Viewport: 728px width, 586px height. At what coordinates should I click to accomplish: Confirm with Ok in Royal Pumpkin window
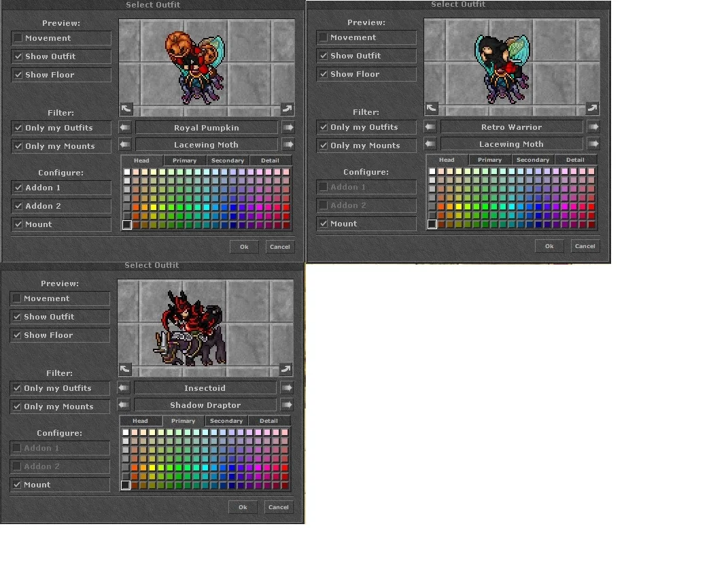[x=244, y=247]
